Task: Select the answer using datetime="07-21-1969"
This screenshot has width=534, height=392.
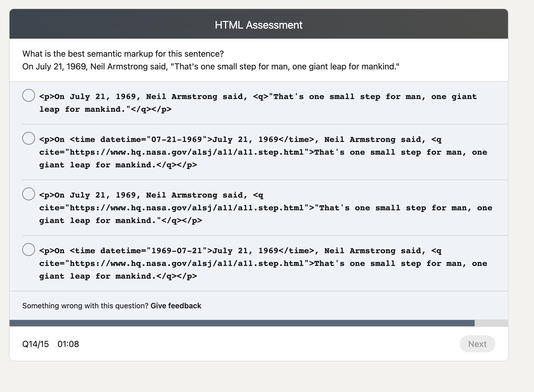Action: 29,138
